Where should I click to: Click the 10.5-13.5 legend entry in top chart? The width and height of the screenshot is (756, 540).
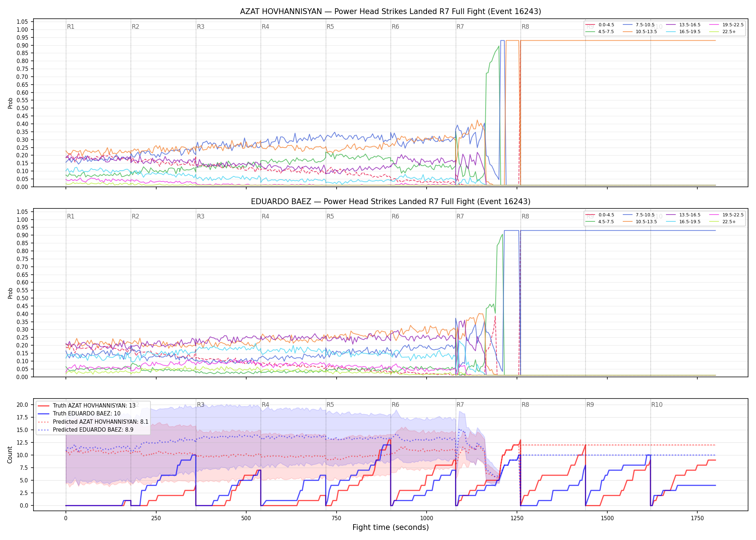[x=640, y=32]
